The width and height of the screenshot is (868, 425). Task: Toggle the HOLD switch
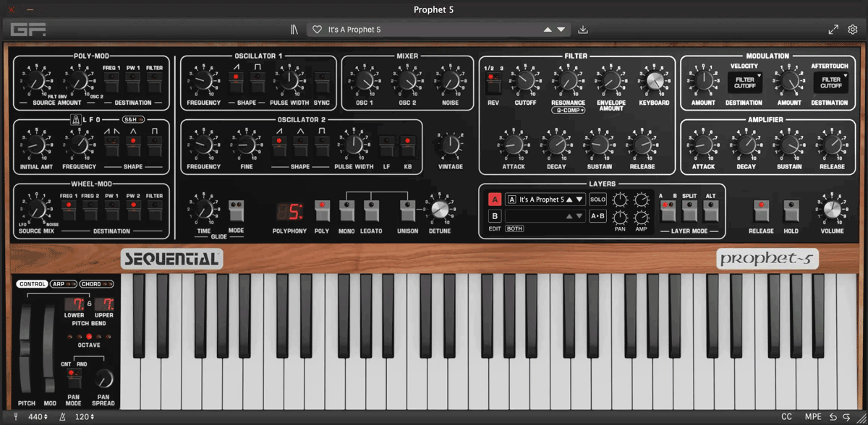click(x=791, y=210)
